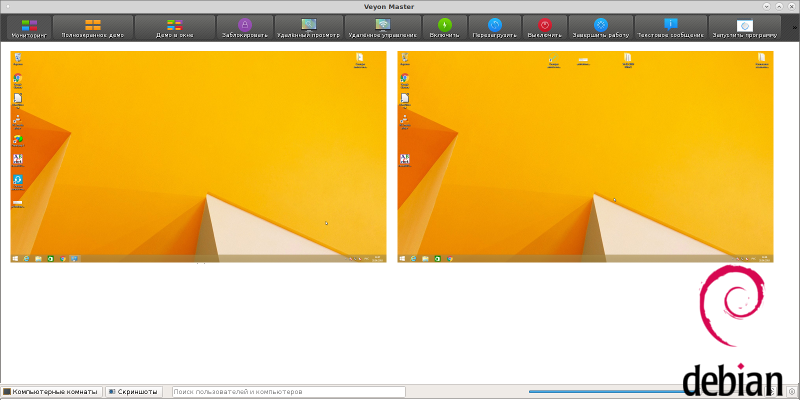Viewport: 800px width, 400px height.
Task: Send a Текстовое сообщение
Action: [671, 28]
